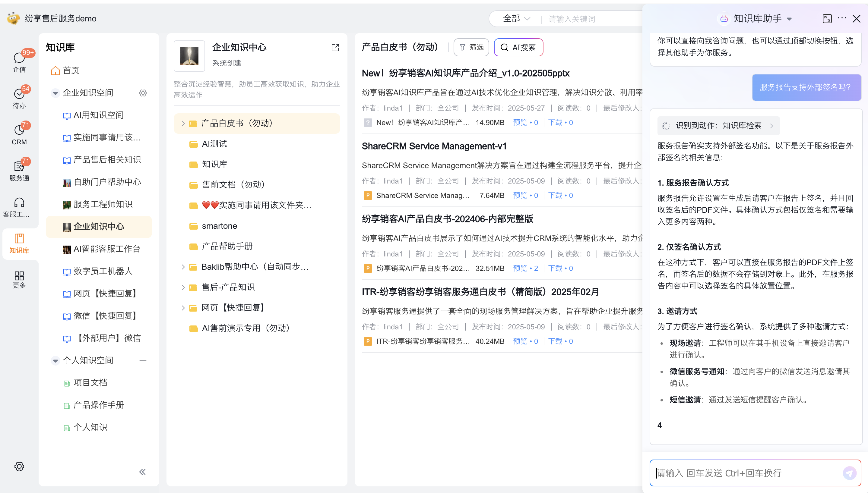Click the AI搜索 button
Image resolution: width=868 pixels, height=493 pixels.
point(518,47)
